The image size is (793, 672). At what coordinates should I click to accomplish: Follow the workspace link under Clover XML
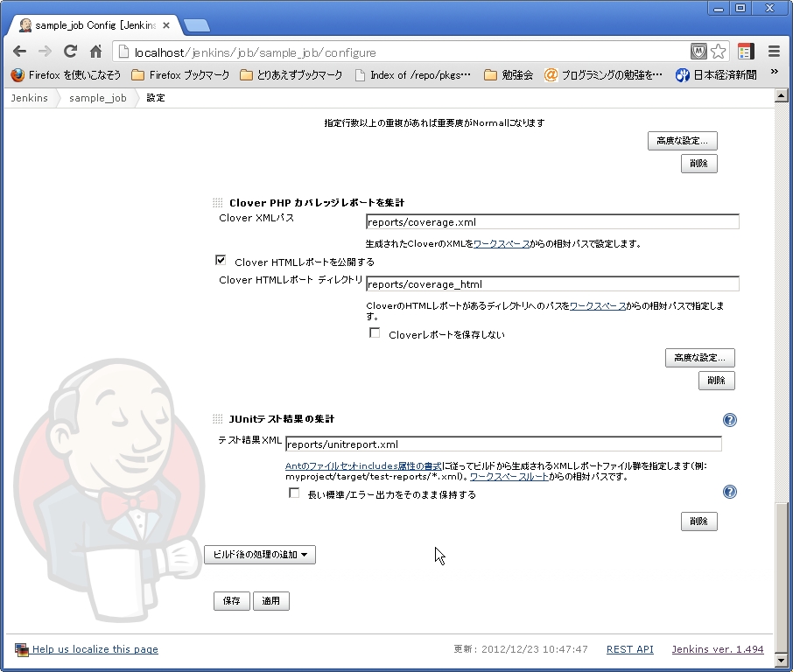pyautogui.click(x=502, y=244)
